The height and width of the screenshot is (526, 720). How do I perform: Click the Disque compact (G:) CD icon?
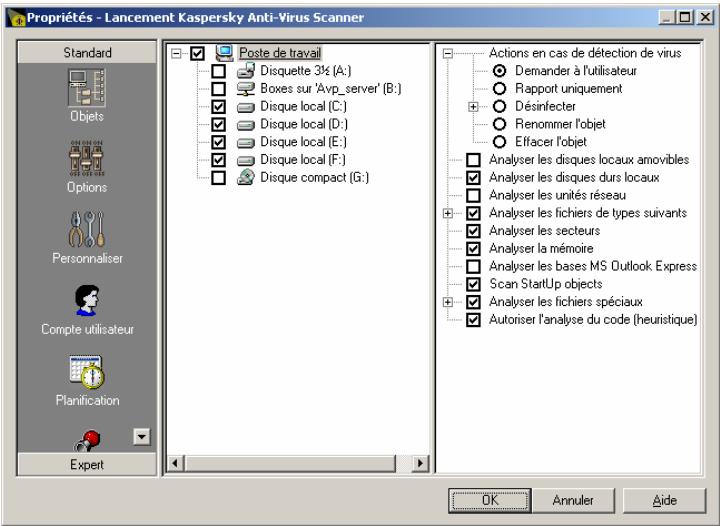(x=246, y=177)
